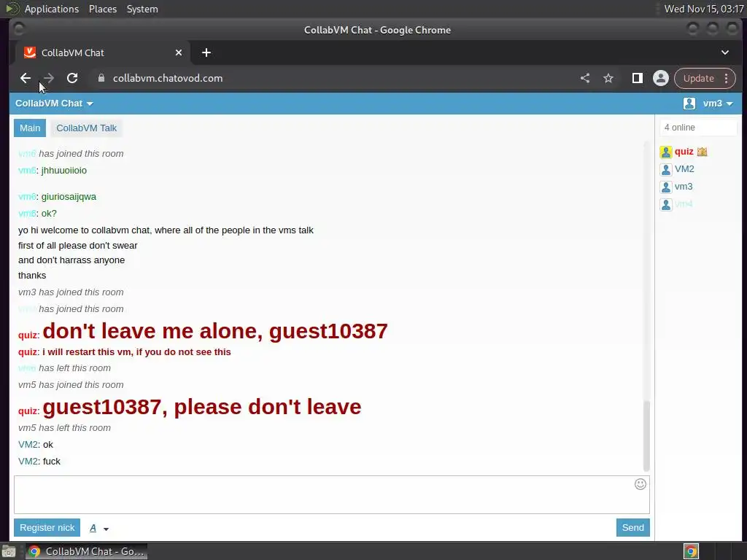747x560 pixels.
Task: Open vm3's name in the user list
Action: tap(683, 187)
